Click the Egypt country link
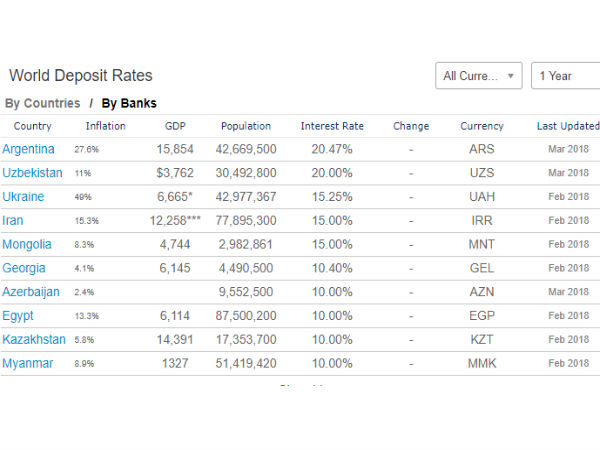 click(18, 316)
